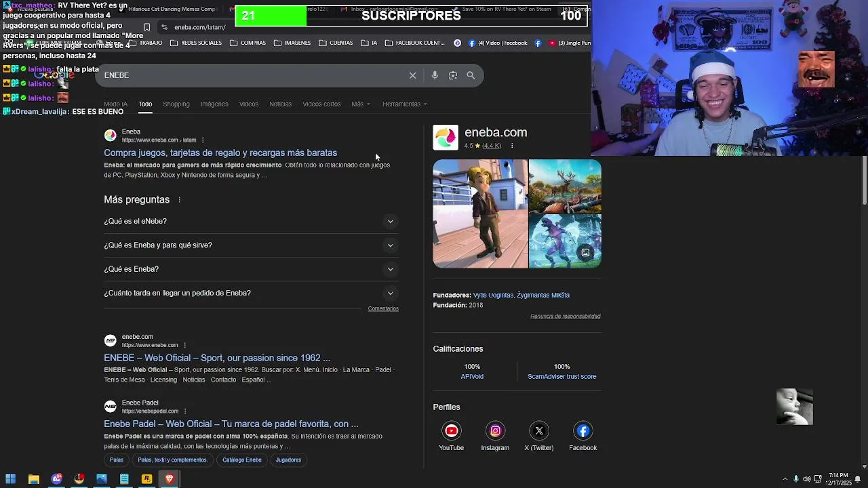
Task: Click 'Palas, textil y complementos' chip
Action: click(172, 460)
